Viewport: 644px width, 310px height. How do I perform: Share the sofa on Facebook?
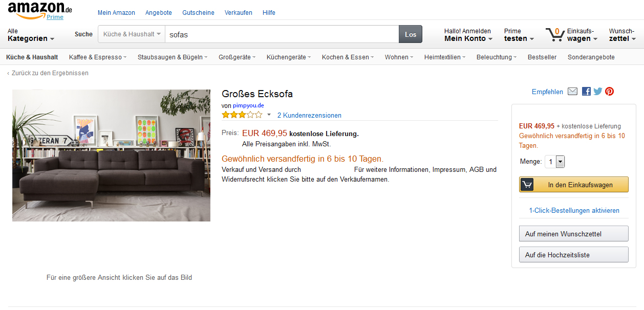(586, 91)
